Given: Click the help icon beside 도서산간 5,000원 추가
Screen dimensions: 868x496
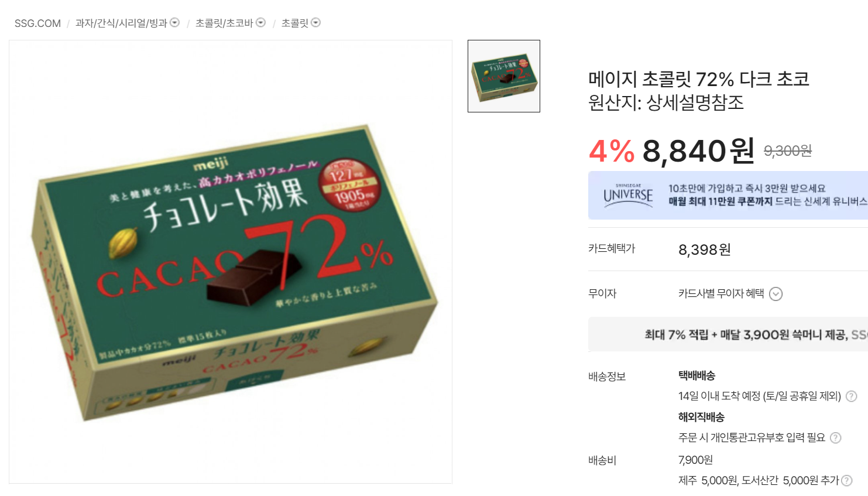Looking at the screenshot, I should [x=846, y=481].
